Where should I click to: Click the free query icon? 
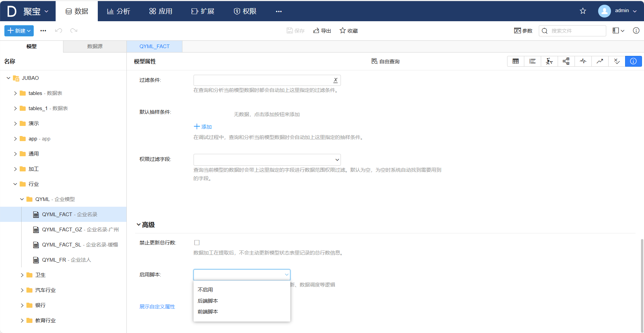374,61
